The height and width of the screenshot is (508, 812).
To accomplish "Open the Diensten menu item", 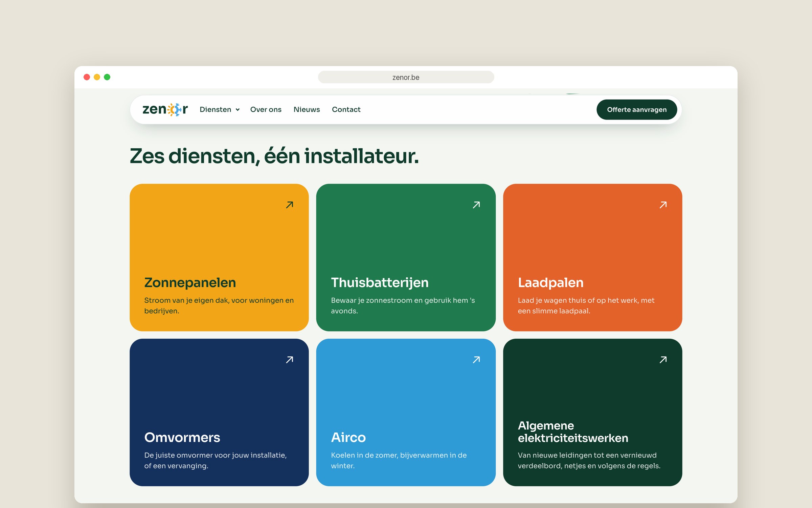I will (216, 109).
